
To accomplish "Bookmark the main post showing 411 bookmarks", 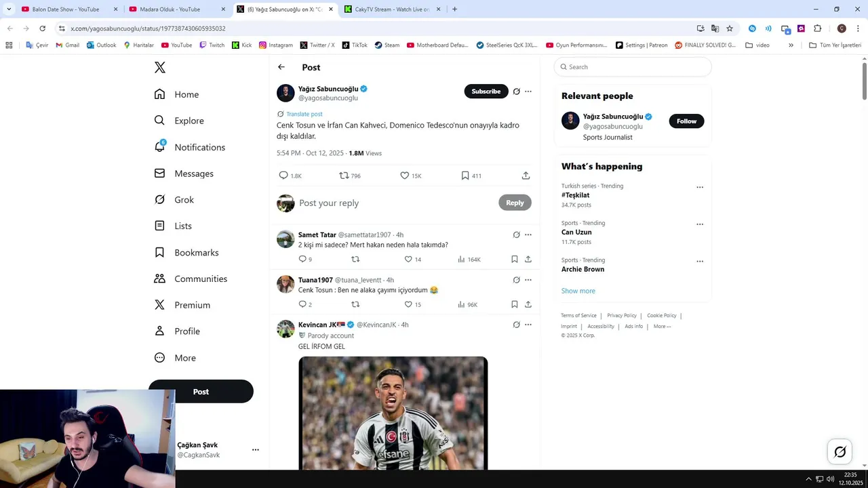I will pyautogui.click(x=465, y=176).
